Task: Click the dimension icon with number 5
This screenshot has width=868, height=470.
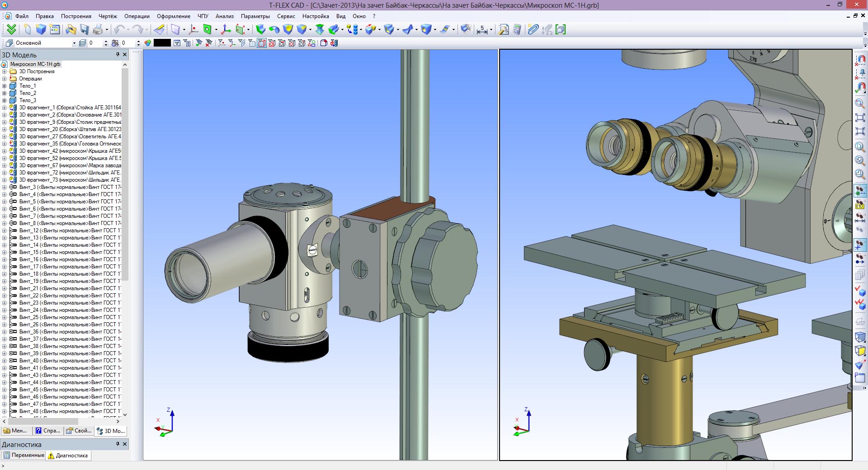Action: pyautogui.click(x=482, y=29)
